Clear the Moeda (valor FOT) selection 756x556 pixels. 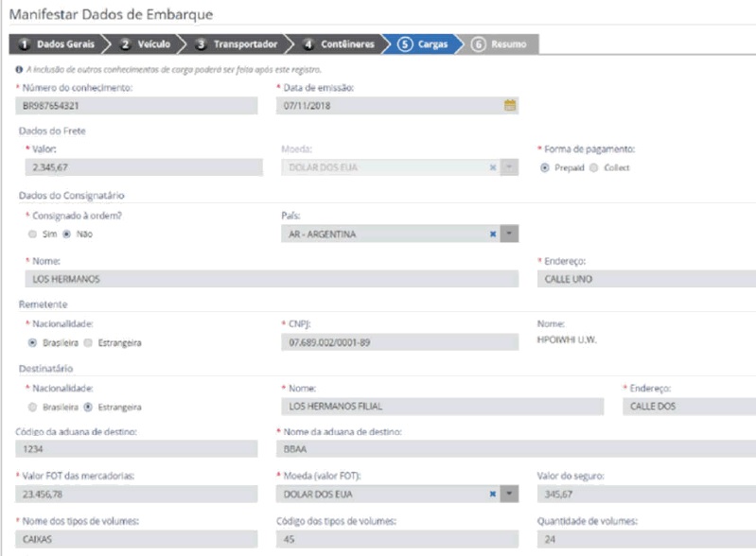point(492,493)
